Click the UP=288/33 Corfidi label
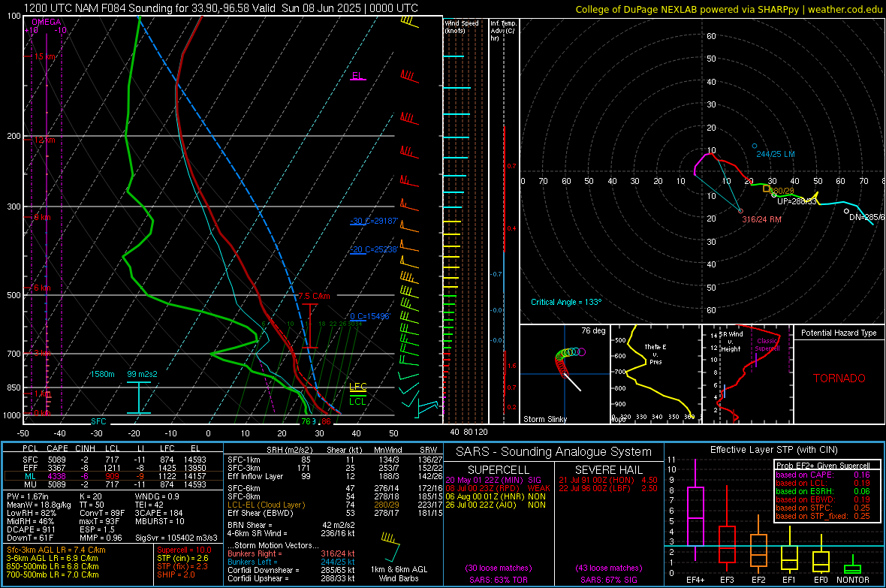 (797, 201)
